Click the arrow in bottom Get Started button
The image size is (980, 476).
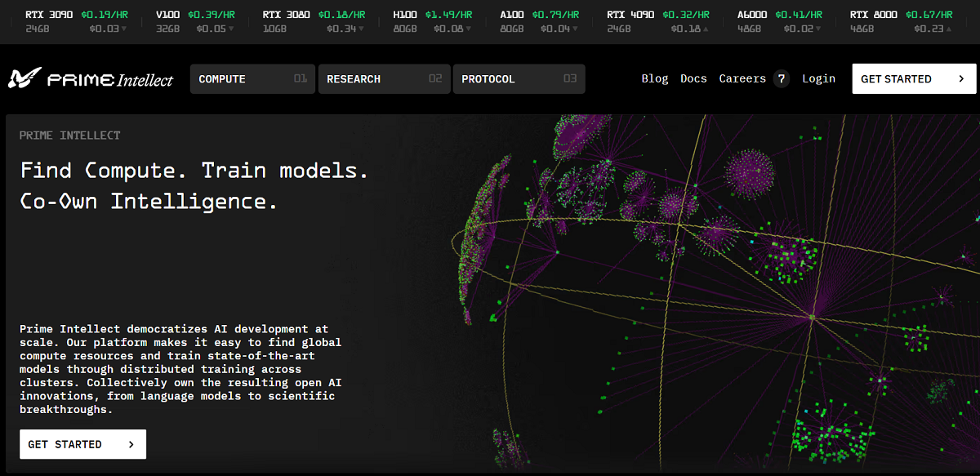pos(131,444)
